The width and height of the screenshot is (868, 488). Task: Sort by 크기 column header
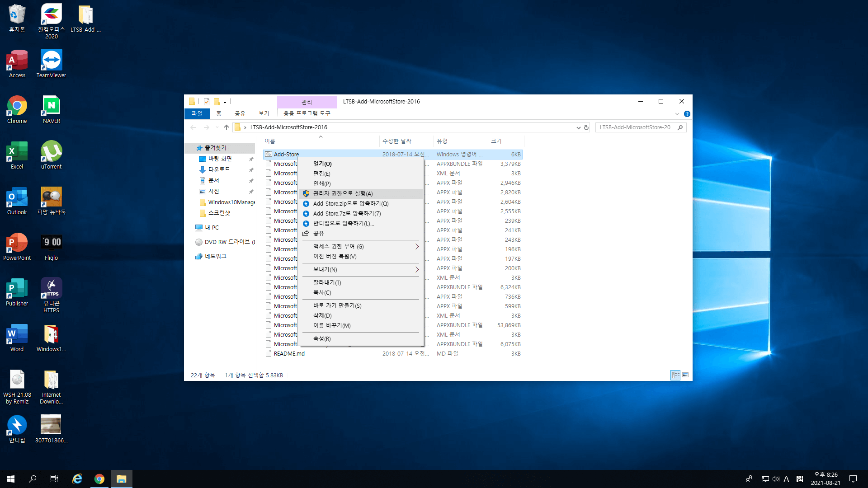[505, 141]
